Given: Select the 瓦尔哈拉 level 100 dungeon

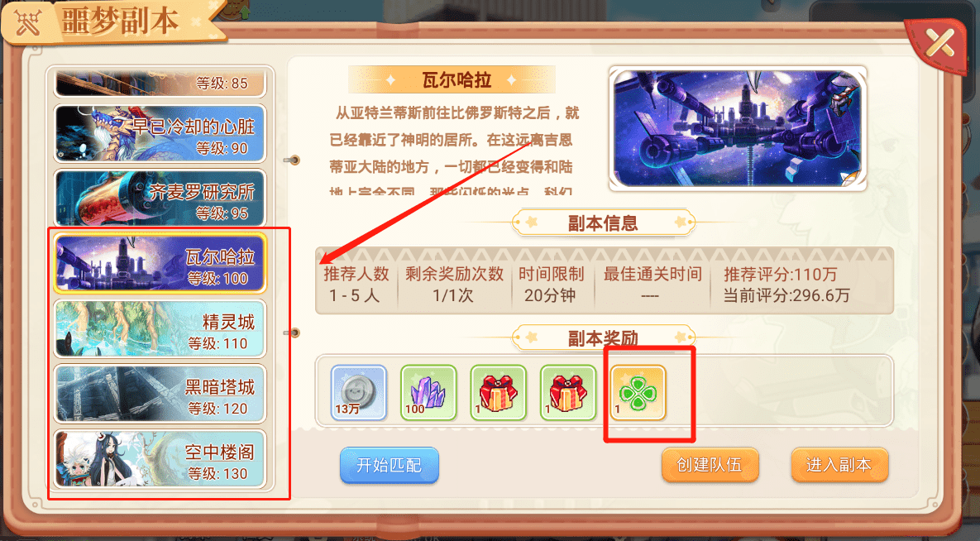Looking at the screenshot, I should (x=160, y=263).
